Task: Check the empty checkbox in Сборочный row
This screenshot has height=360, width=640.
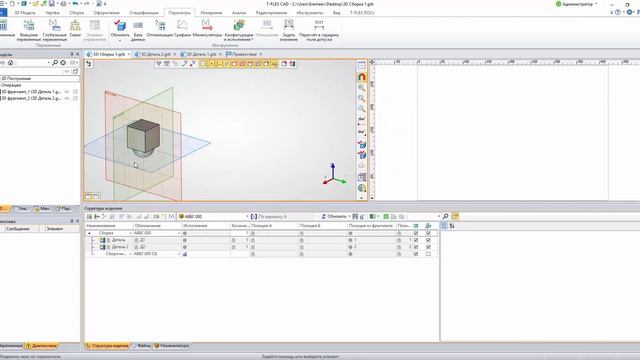Action: tap(428, 254)
